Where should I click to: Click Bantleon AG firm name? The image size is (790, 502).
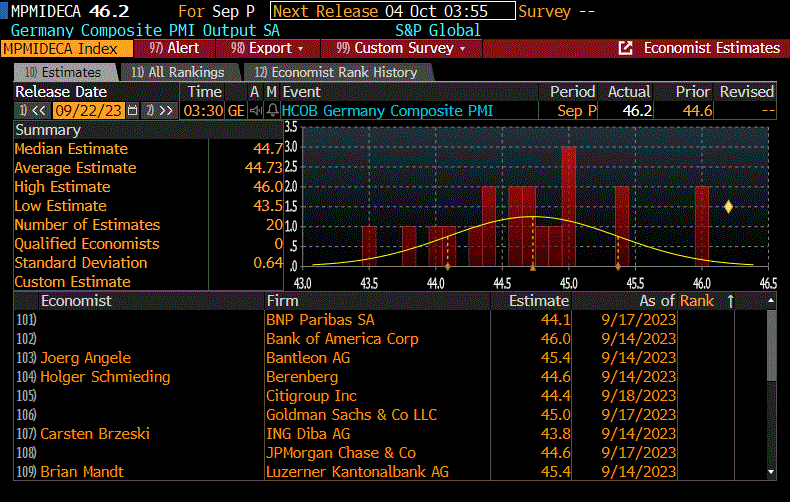308,358
